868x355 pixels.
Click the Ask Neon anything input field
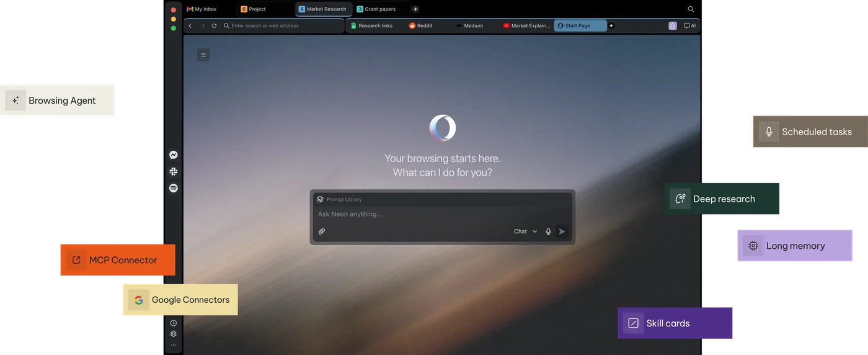[442, 214]
